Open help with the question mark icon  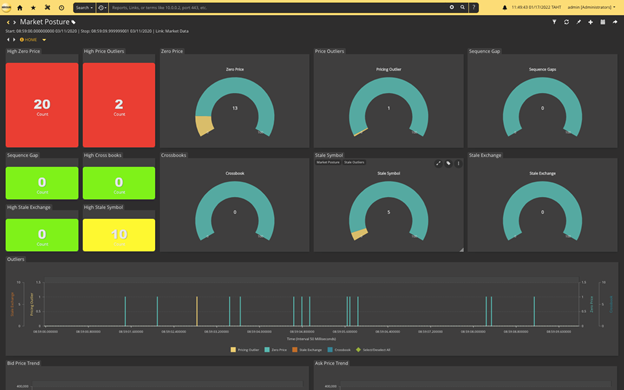click(x=474, y=7)
